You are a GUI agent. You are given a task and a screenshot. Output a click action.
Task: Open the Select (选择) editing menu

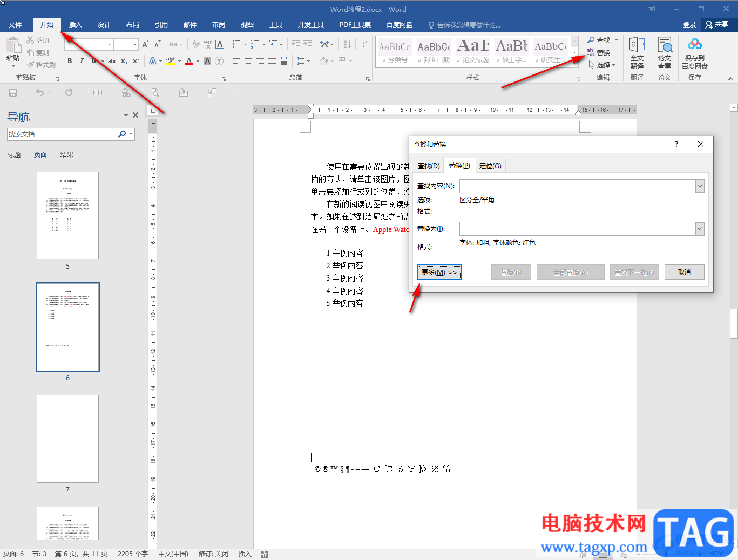tap(602, 65)
